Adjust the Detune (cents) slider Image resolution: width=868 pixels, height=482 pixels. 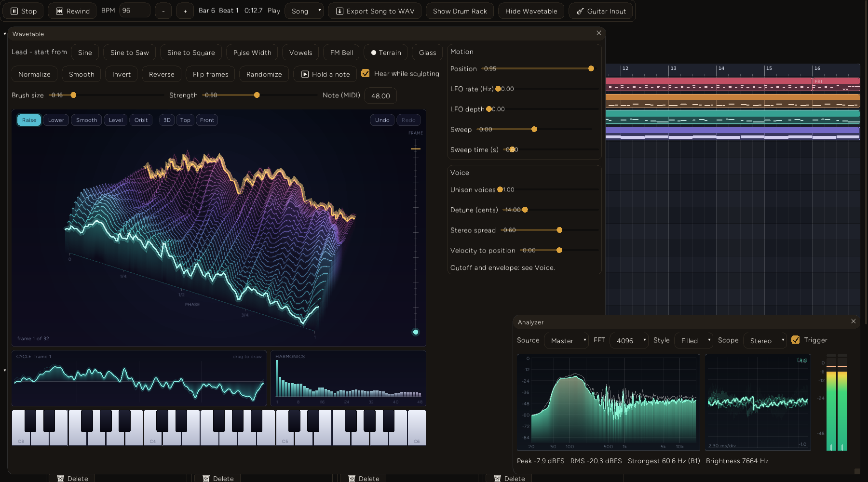[x=551, y=210]
